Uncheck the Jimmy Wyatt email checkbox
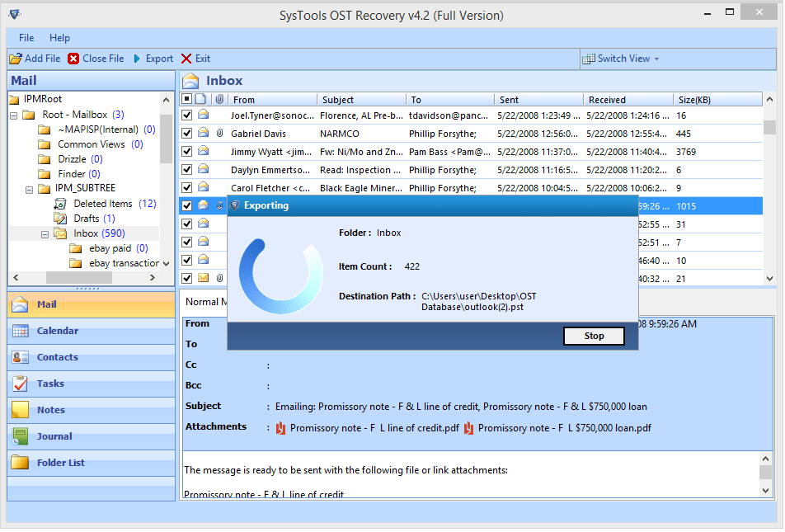Image resolution: width=785 pixels, height=532 pixels. click(x=186, y=152)
